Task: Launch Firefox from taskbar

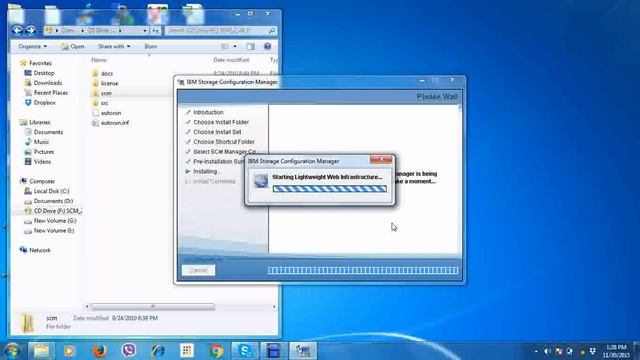Action: point(99,351)
